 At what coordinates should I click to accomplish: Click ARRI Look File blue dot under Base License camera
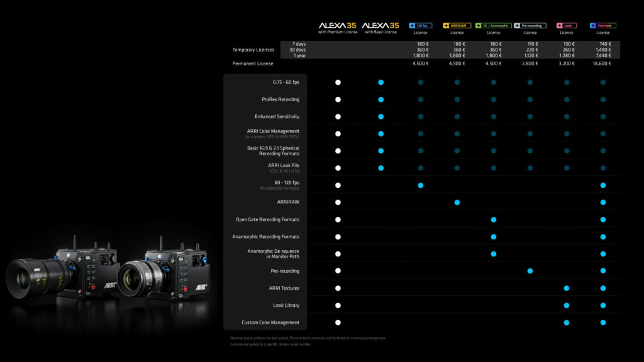[381, 168]
